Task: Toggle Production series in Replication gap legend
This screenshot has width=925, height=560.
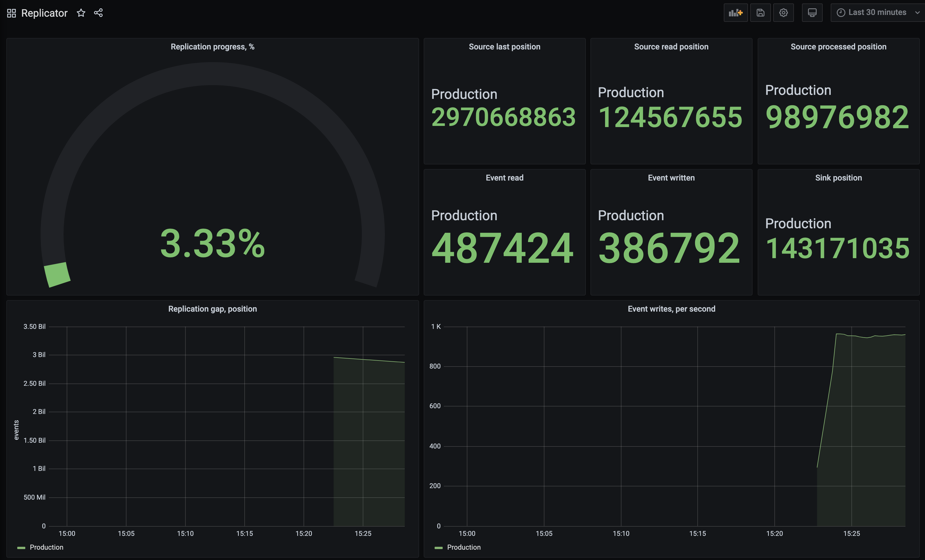Action: [x=46, y=547]
